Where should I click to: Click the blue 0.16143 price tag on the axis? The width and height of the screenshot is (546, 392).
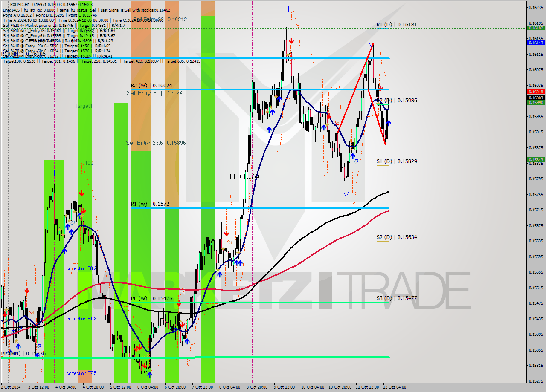click(x=536, y=43)
